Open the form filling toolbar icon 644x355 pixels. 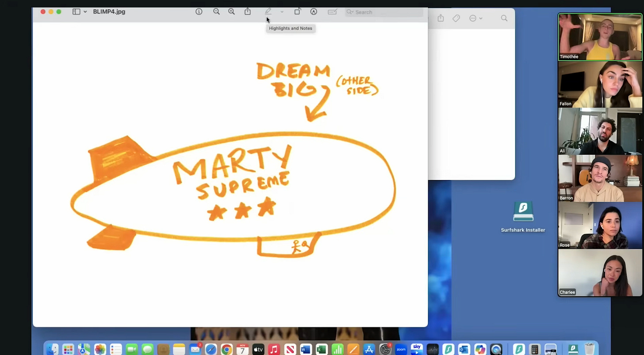pyautogui.click(x=332, y=12)
